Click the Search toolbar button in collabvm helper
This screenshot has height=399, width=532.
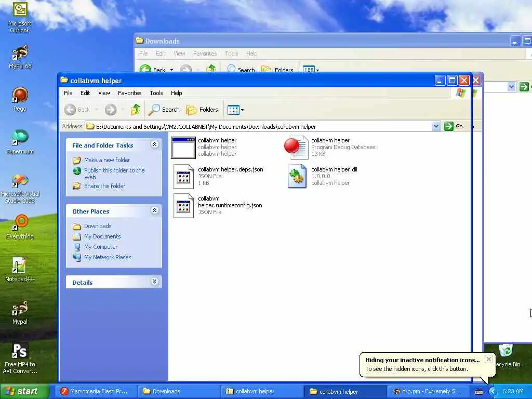[164, 110]
